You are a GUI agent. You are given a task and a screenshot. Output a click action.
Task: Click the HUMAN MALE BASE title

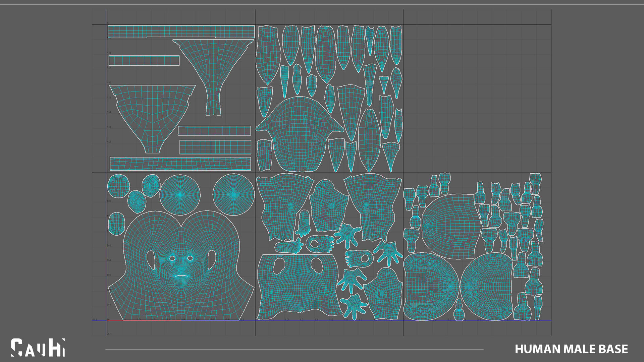571,349
